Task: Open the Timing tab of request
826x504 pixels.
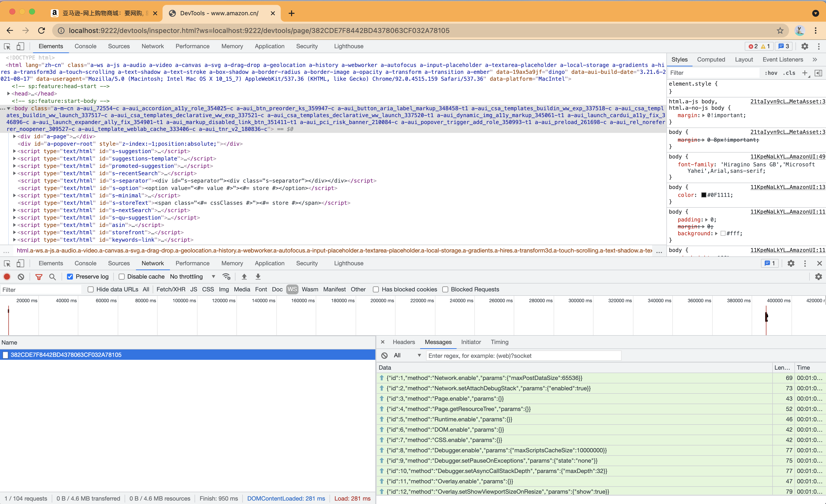Action: point(499,342)
